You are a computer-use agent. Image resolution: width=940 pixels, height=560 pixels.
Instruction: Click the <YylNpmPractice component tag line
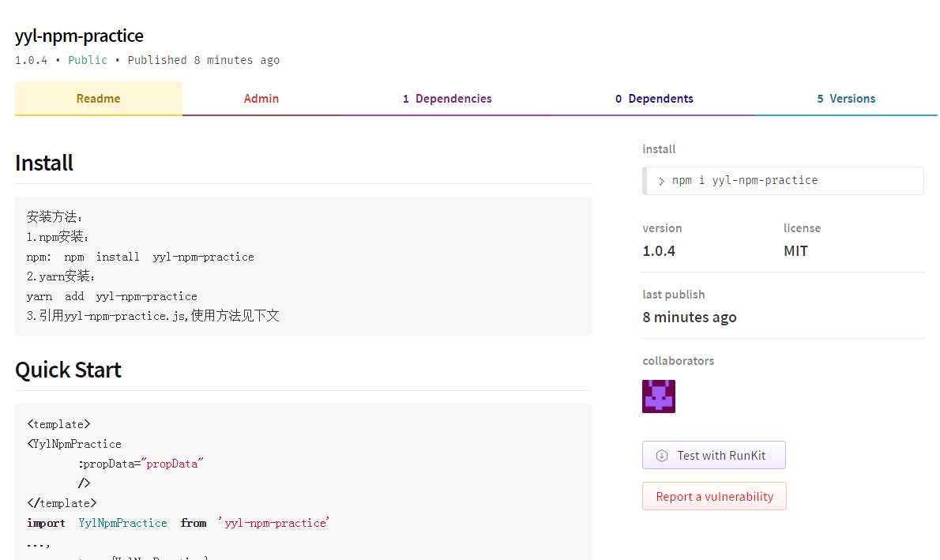[x=74, y=444]
